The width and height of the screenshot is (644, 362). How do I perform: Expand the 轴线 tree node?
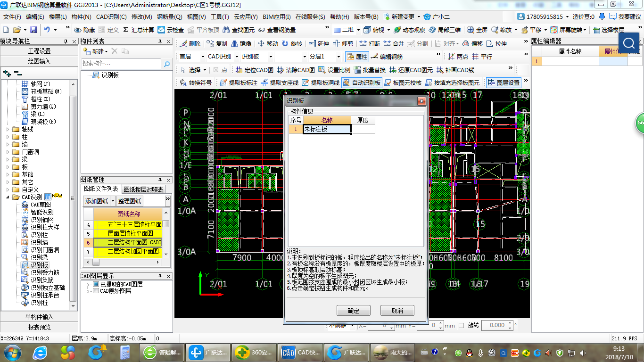[x=8, y=129]
